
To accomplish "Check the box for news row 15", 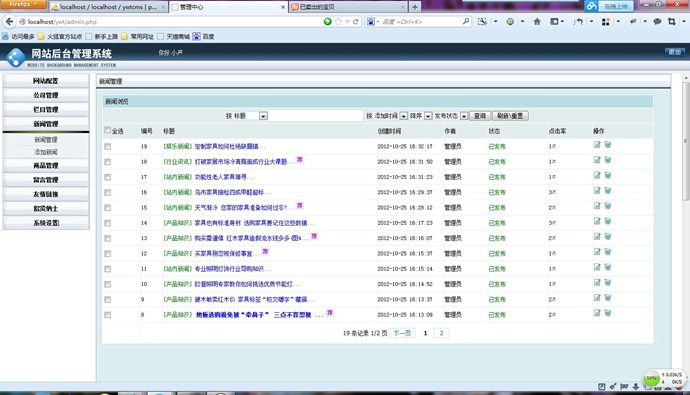I will (x=107, y=208).
